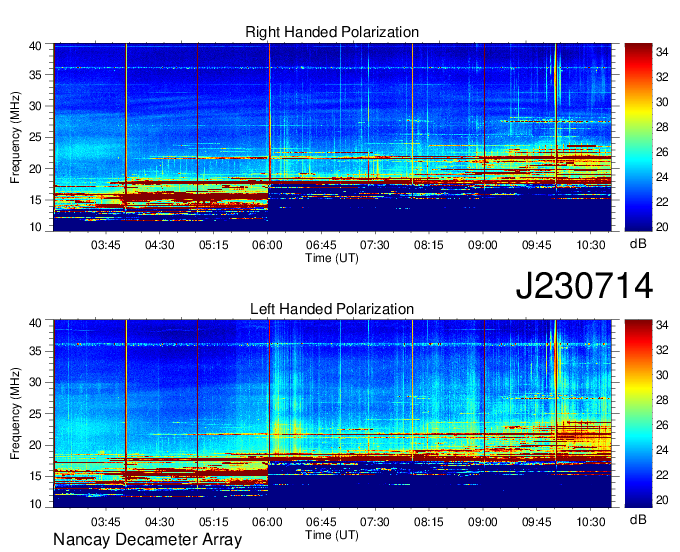Click the 10:30 tick under Right Handed plot
Image resolution: width=680 pixels, height=552 pixels.
click(x=590, y=245)
